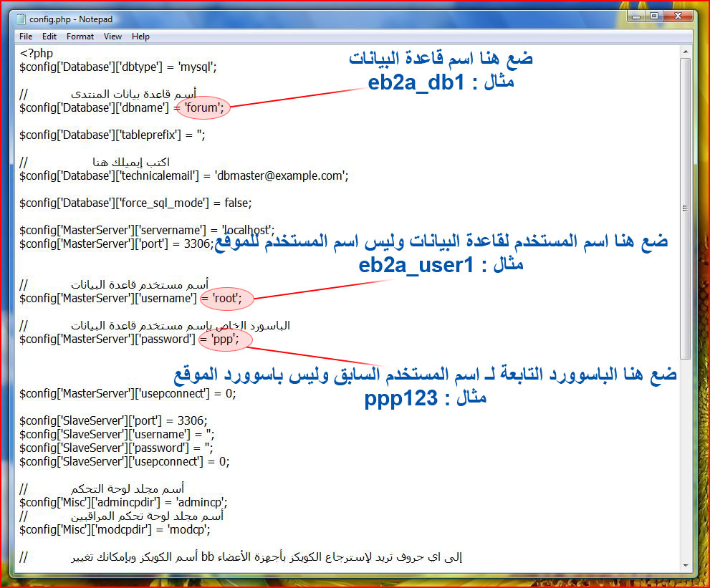
Task: Click the scrollbar up arrow
Action: pos(686,51)
